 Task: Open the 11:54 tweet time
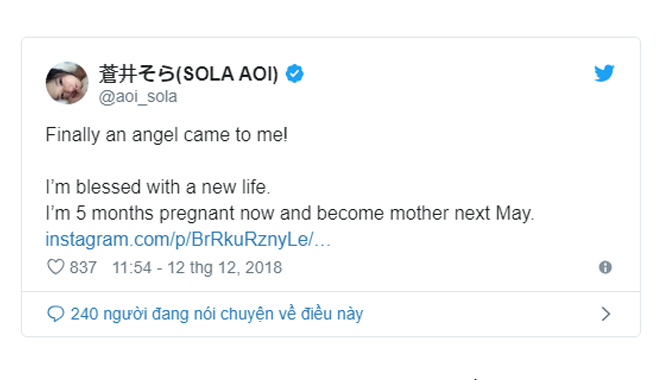click(132, 268)
